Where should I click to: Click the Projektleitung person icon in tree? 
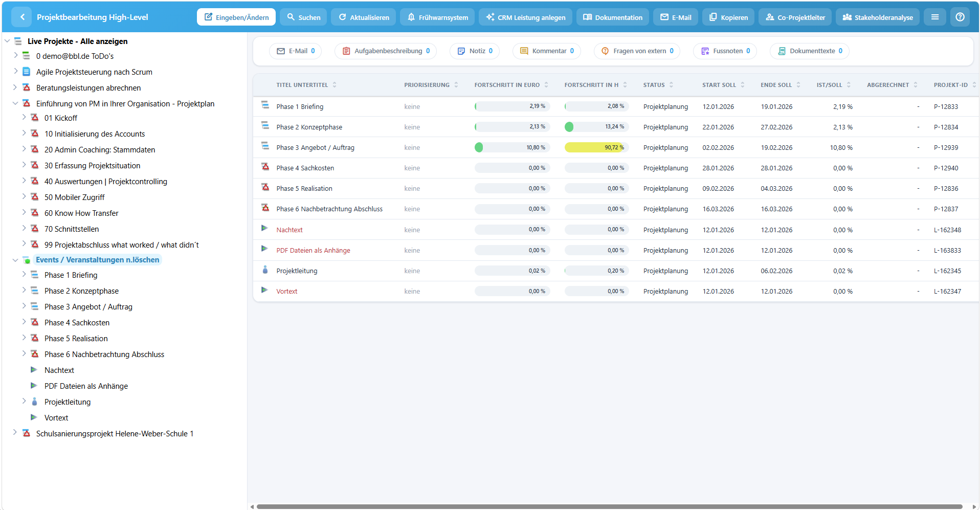point(34,402)
